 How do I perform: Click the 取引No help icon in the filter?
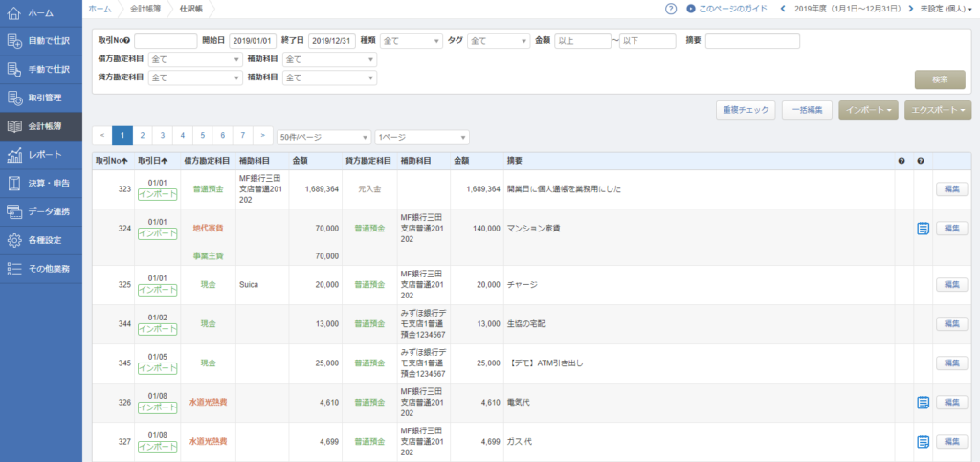(x=127, y=40)
